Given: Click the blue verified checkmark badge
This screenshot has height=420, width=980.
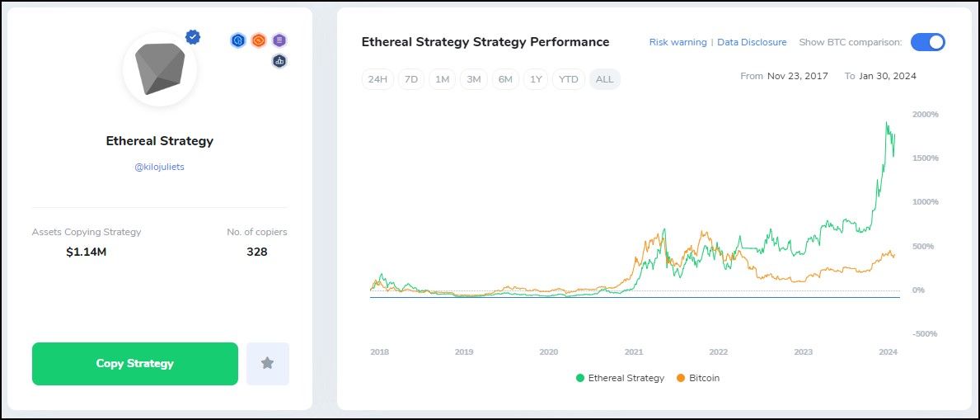Looking at the screenshot, I should tap(193, 36).
